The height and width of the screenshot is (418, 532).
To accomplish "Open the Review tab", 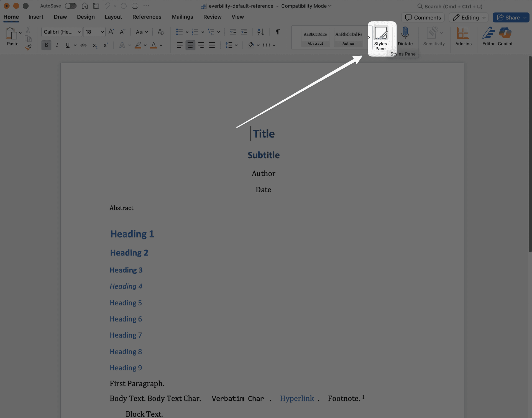I will [212, 17].
